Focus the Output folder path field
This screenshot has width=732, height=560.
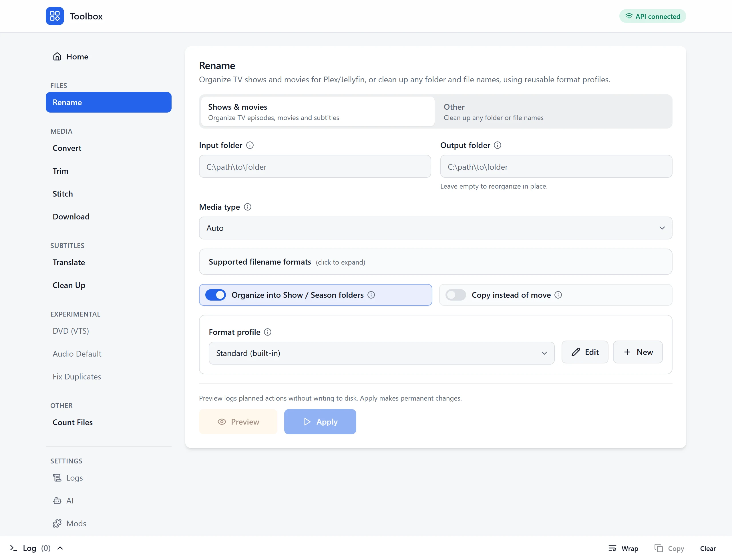coord(556,166)
